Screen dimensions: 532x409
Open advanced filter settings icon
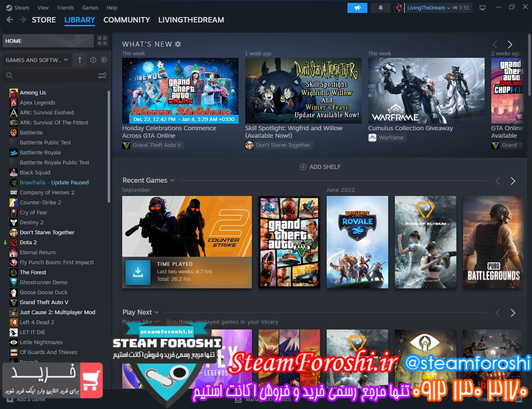click(102, 75)
